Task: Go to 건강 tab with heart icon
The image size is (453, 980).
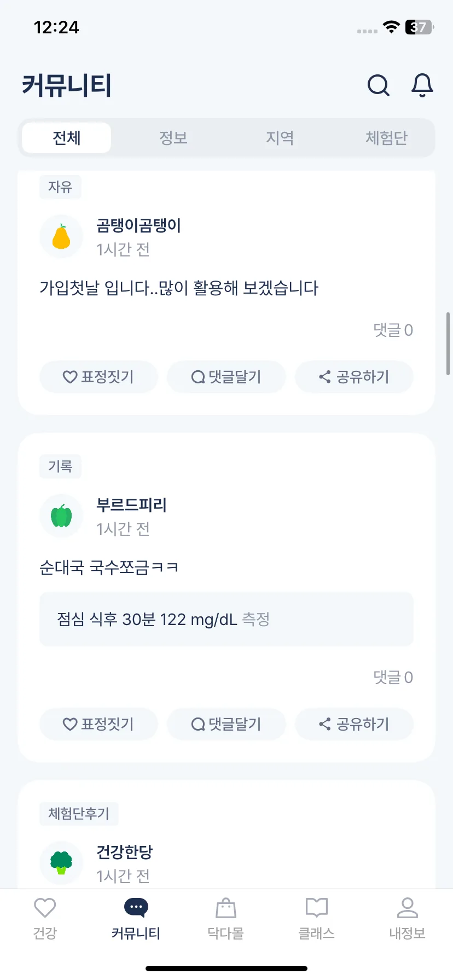Action: [45, 919]
